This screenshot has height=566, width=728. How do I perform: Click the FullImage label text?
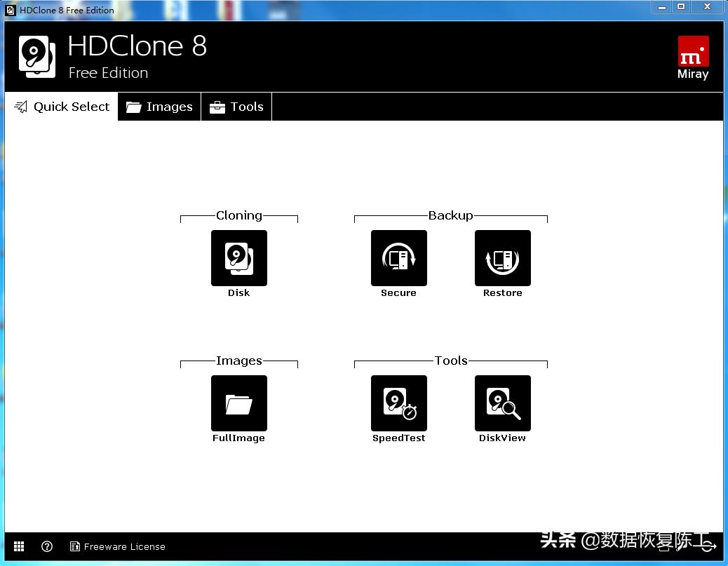click(x=238, y=438)
